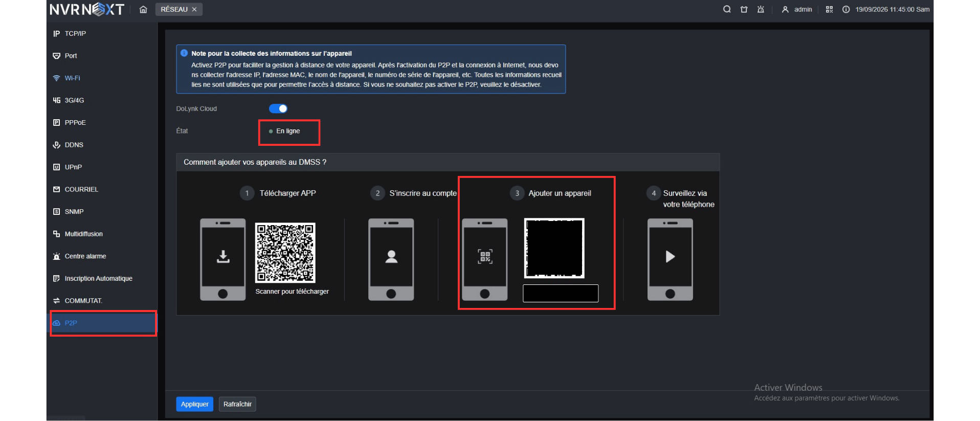Open DDNS configuration
The width and height of the screenshot is (980, 421).
coord(102,145)
